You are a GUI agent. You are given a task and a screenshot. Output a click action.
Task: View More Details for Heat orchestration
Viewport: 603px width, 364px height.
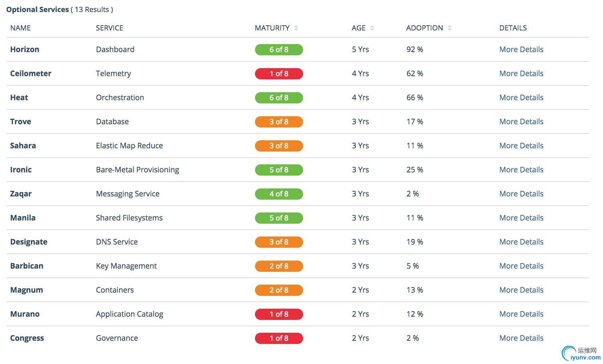(x=521, y=98)
